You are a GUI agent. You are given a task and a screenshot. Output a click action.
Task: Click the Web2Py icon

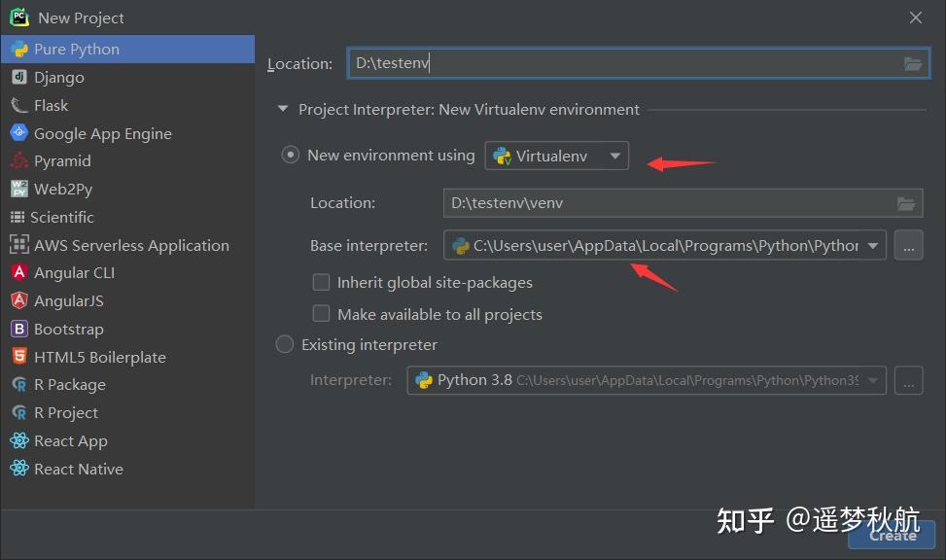(x=19, y=189)
